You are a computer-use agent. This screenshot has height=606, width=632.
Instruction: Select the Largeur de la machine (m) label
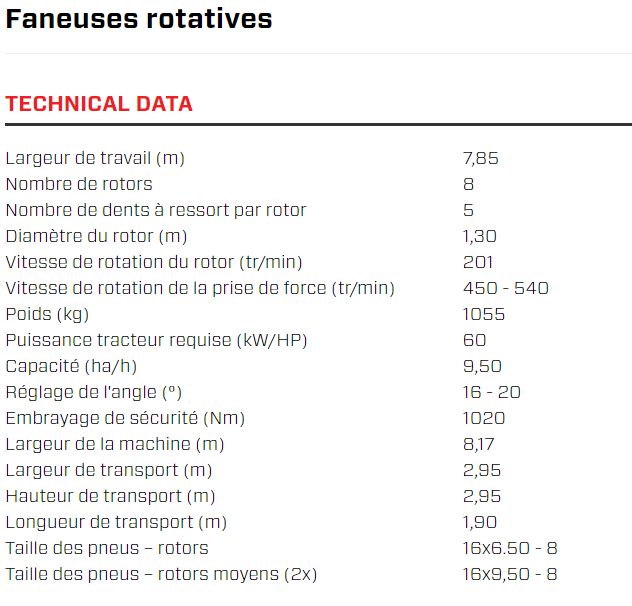click(x=115, y=444)
